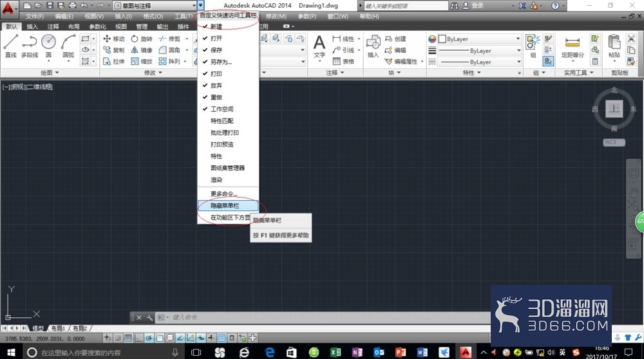
Task: Click 更多命令... in the dropdown menu
Action: pos(228,194)
